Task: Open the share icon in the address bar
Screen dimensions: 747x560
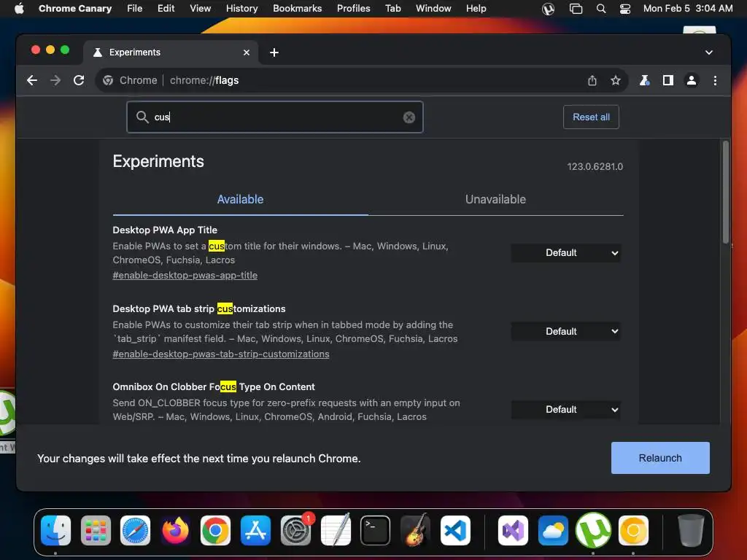Action: coord(592,80)
